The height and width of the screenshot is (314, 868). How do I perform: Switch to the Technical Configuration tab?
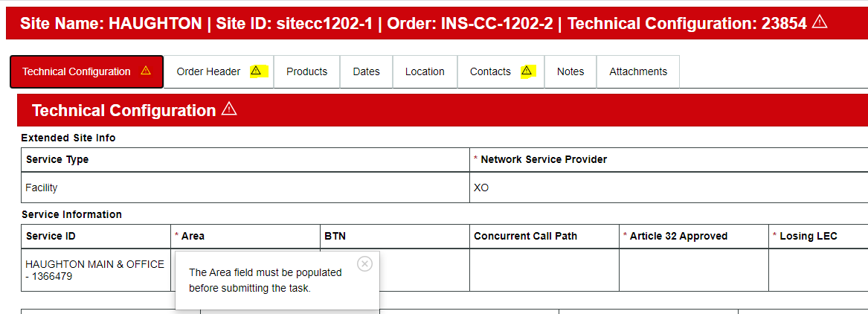[x=77, y=71]
